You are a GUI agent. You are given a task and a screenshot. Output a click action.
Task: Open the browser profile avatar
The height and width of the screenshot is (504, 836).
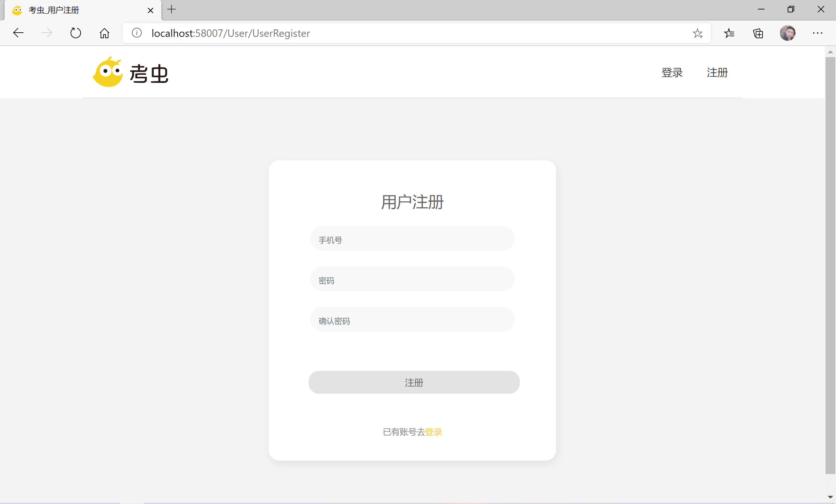click(x=787, y=33)
